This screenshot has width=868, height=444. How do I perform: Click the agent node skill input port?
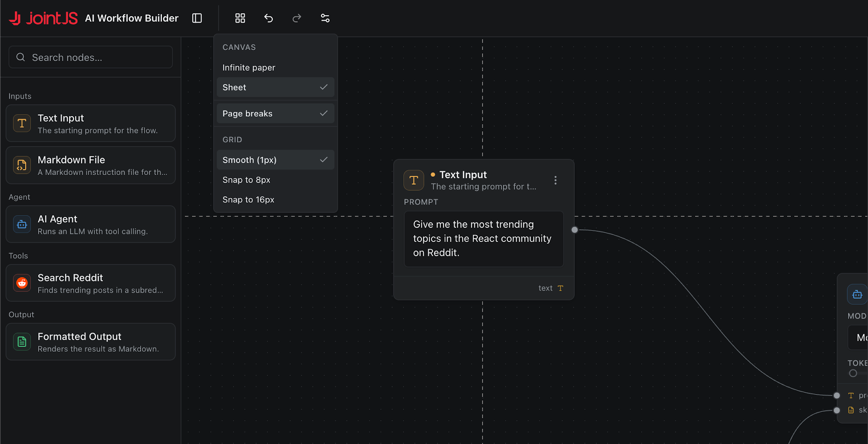pyautogui.click(x=837, y=410)
